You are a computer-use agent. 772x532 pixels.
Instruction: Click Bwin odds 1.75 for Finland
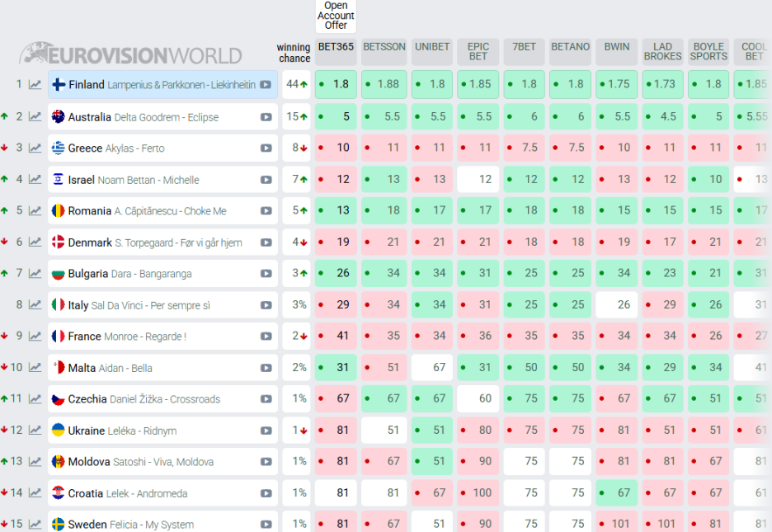(616, 84)
